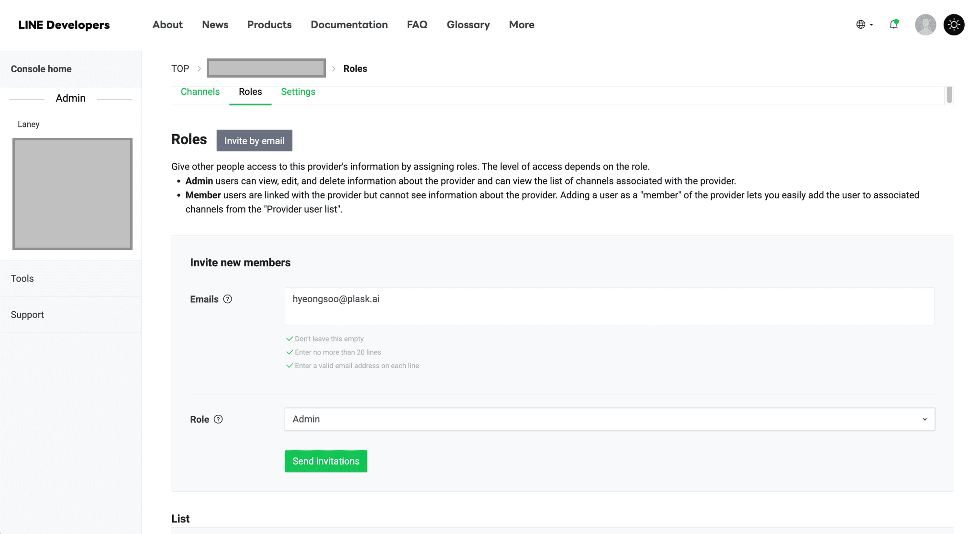Click the 'Invite new members' heading

(x=240, y=262)
